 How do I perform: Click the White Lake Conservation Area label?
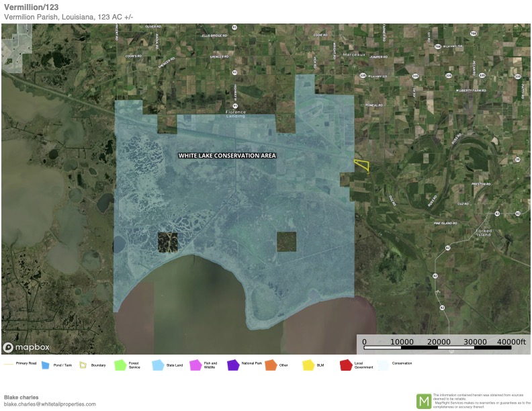click(x=227, y=156)
